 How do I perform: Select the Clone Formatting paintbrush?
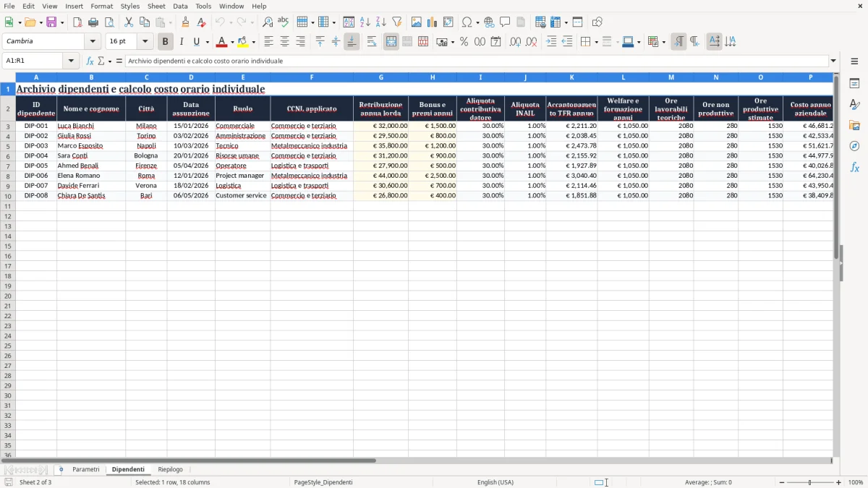point(186,22)
